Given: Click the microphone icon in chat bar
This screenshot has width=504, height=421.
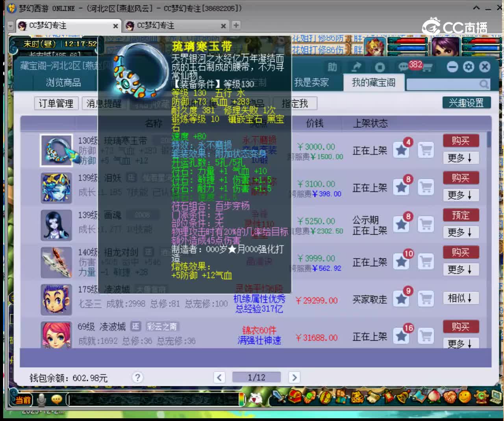Looking at the screenshot, I should tap(41, 400).
